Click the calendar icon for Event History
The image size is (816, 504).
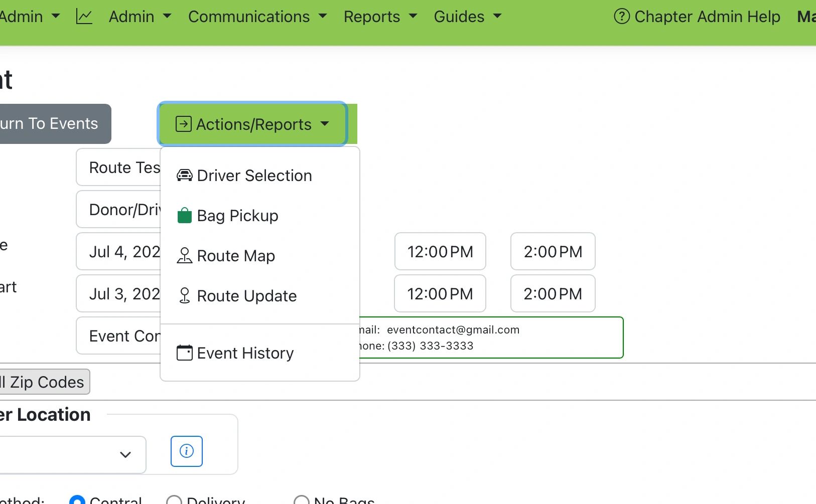[184, 353]
